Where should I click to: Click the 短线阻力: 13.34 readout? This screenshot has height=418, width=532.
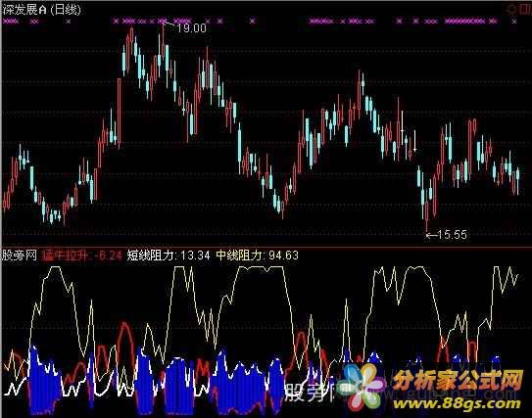pos(169,255)
